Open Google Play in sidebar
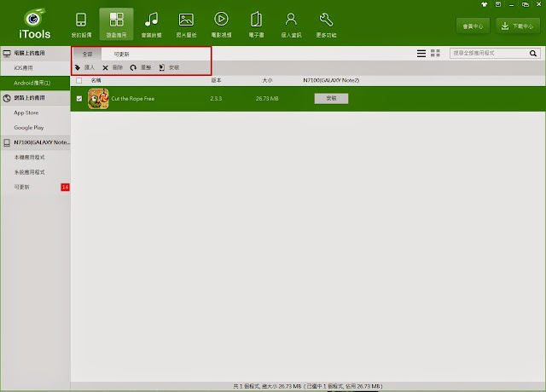 point(35,128)
